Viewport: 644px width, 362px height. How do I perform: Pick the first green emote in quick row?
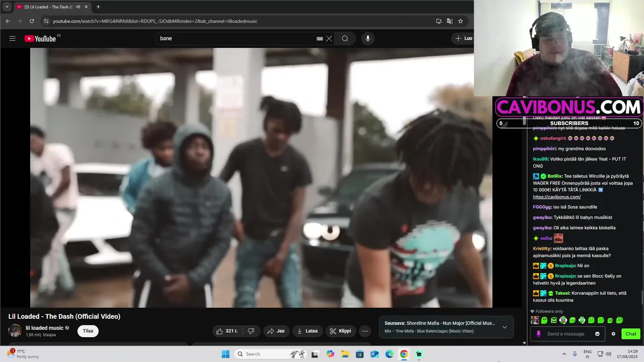click(544, 320)
